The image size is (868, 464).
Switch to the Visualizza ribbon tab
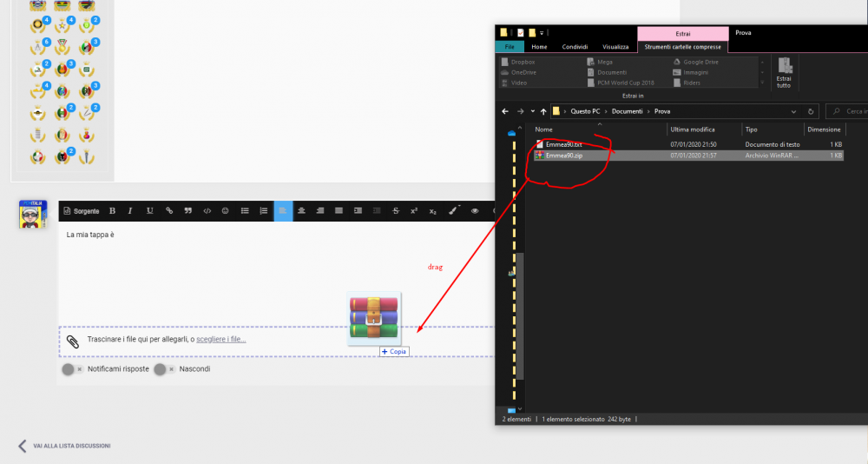click(x=615, y=47)
